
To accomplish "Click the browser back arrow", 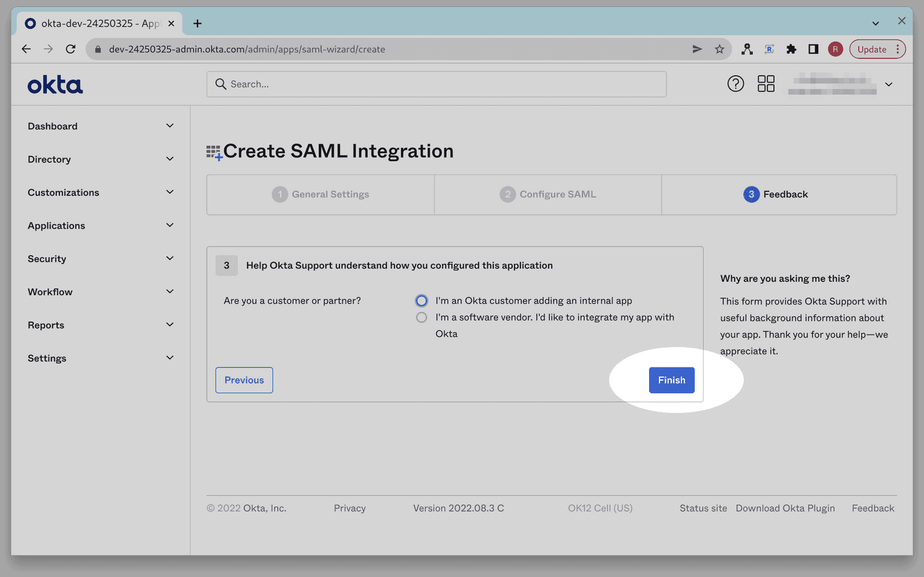I will point(26,49).
